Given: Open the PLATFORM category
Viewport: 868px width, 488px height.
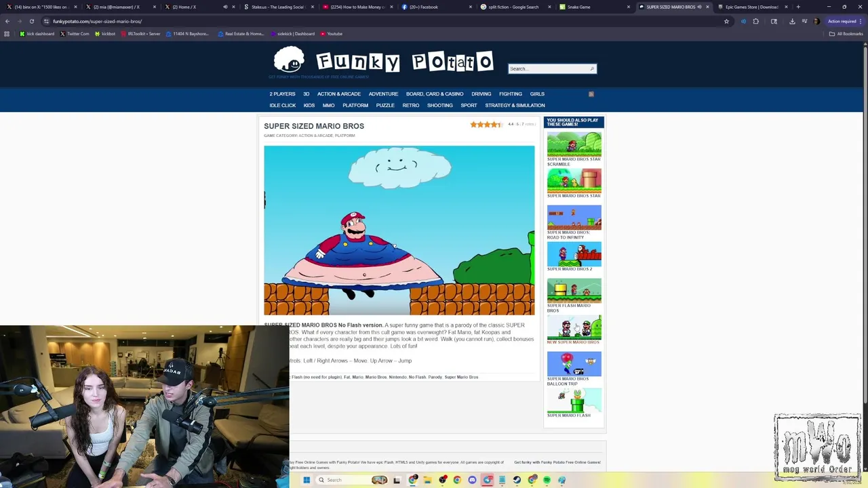Looking at the screenshot, I should [x=355, y=105].
